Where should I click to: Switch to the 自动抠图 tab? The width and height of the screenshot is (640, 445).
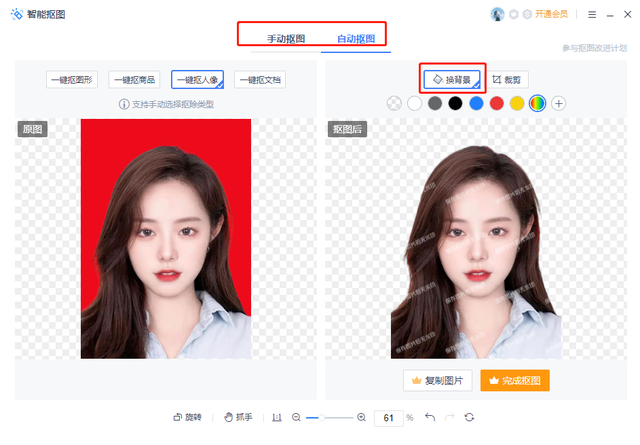point(356,39)
